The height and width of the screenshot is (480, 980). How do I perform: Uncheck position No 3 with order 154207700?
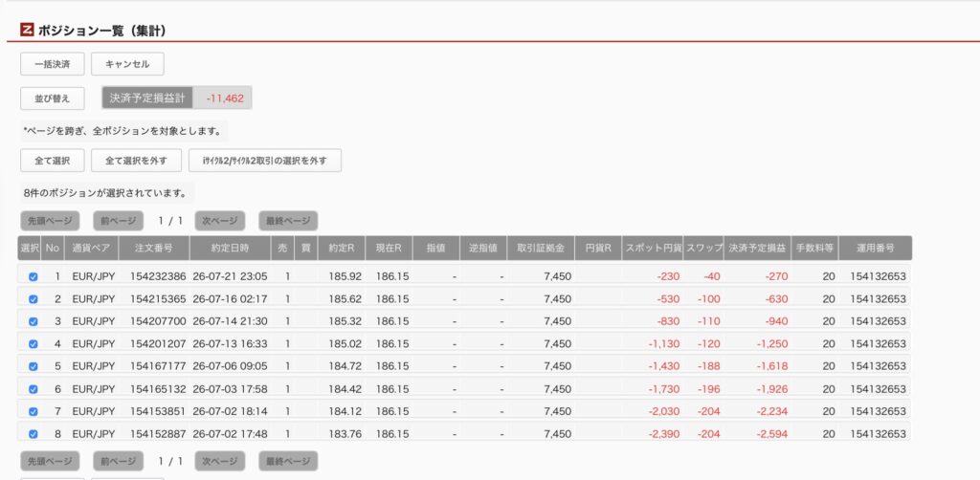[33, 321]
